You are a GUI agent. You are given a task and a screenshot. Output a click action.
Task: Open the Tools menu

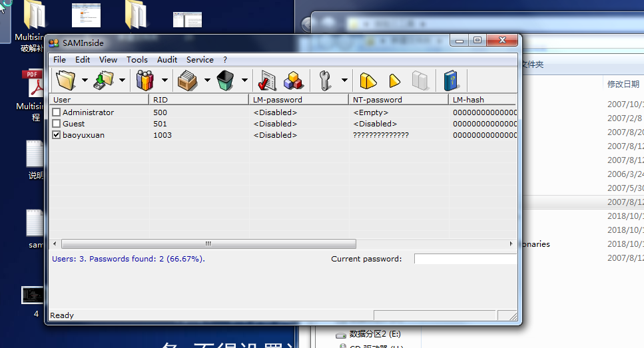[x=137, y=59]
